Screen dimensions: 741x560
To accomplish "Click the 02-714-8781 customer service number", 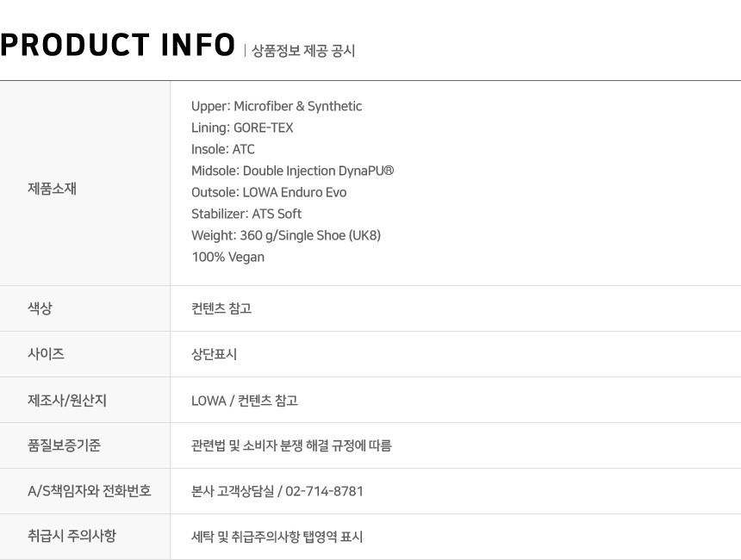I will pyautogui.click(x=324, y=491).
